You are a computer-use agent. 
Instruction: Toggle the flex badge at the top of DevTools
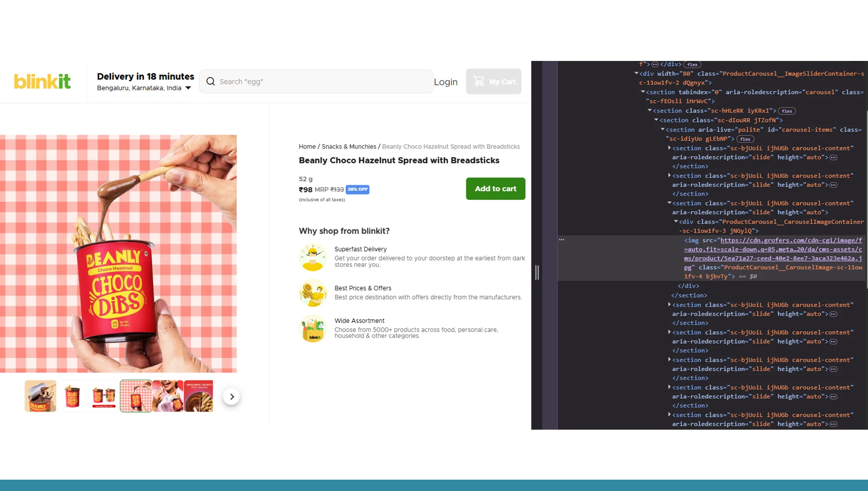tap(692, 64)
